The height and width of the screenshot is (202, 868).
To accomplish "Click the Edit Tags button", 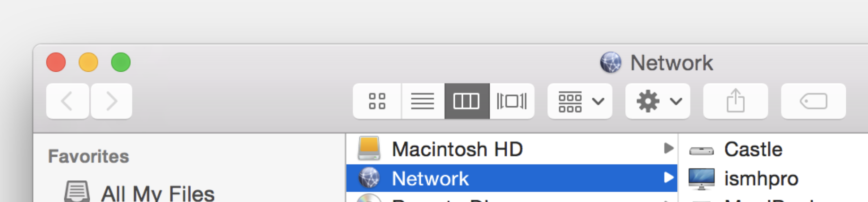I will (813, 101).
